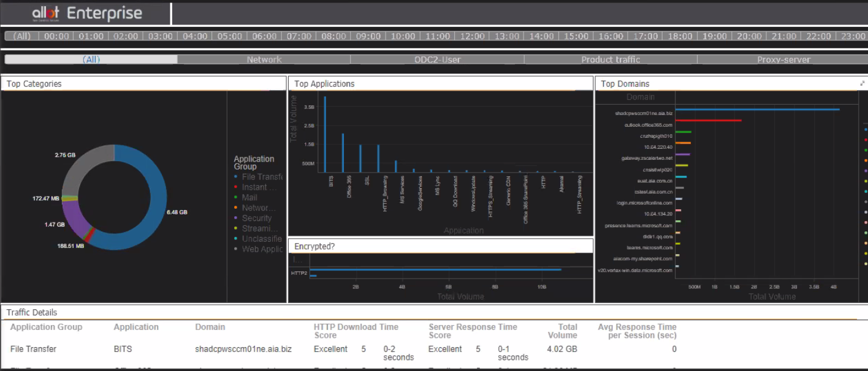Click the HTTP2 encrypted volume bar
The height and width of the screenshot is (371, 868).
pos(435,269)
